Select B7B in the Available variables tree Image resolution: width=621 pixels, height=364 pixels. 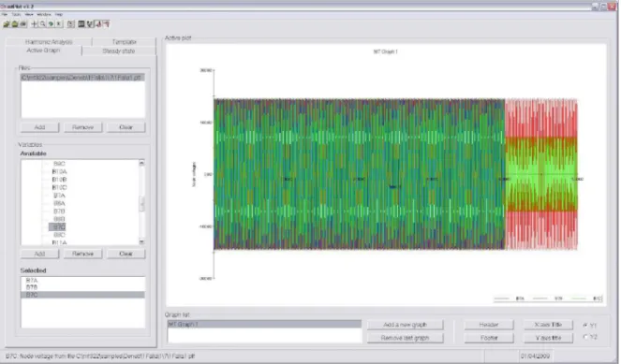coord(59,211)
